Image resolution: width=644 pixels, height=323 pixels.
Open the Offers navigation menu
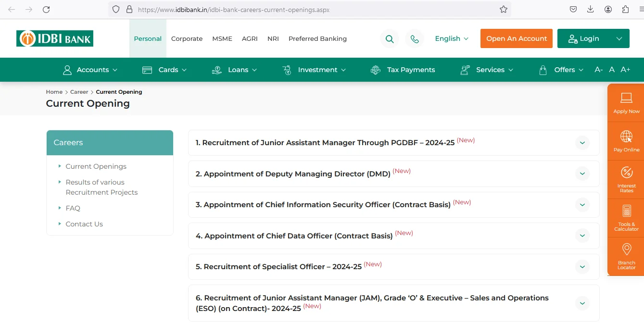(x=561, y=70)
